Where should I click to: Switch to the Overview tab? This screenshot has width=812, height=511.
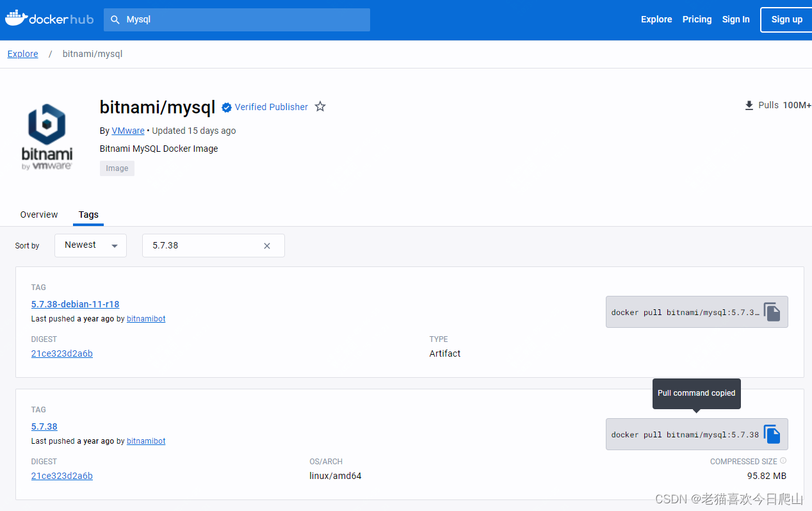tap(38, 215)
